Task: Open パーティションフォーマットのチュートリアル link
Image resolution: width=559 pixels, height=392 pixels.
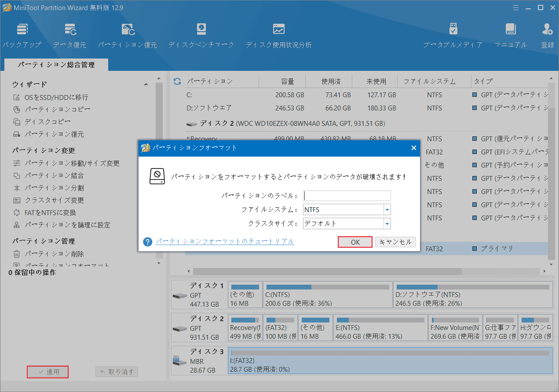Action: (225, 242)
